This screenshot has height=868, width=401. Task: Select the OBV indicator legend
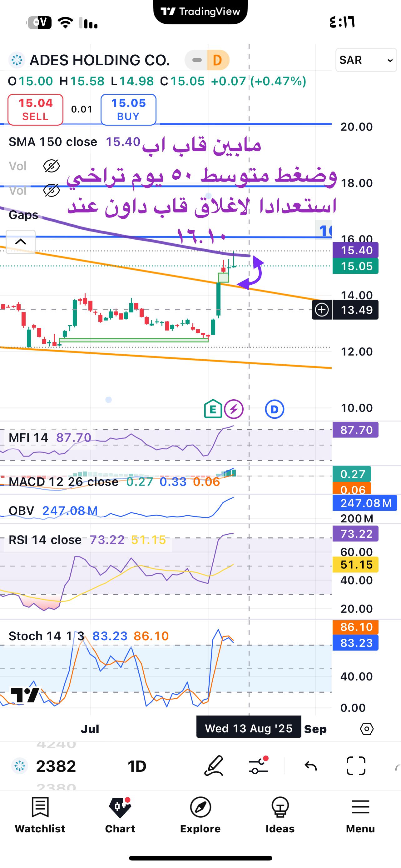point(21,511)
